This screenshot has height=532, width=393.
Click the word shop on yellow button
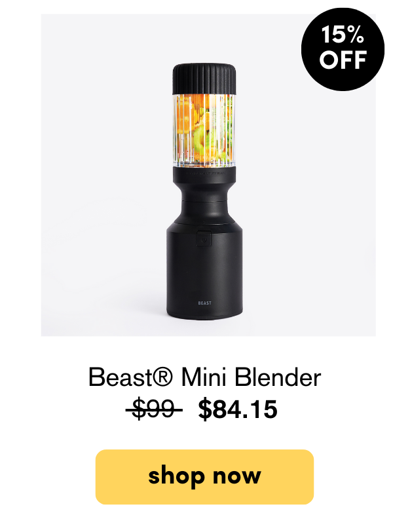[x=176, y=477]
